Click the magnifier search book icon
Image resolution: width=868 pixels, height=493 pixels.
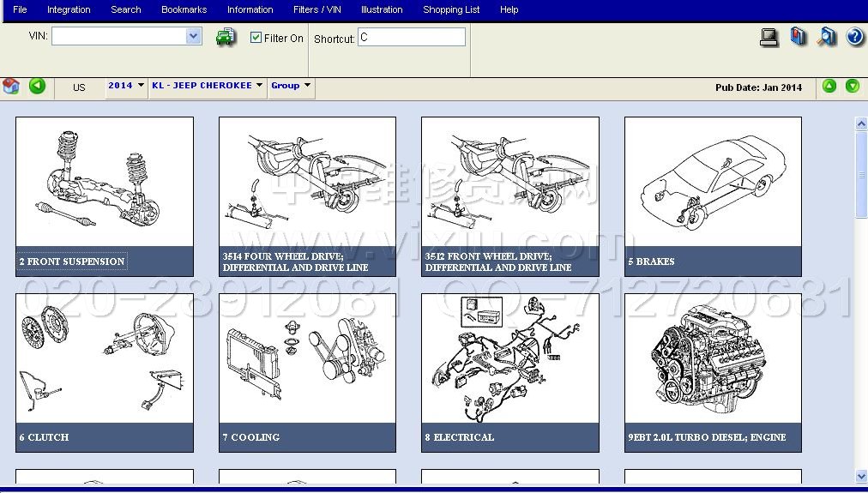[x=827, y=37]
